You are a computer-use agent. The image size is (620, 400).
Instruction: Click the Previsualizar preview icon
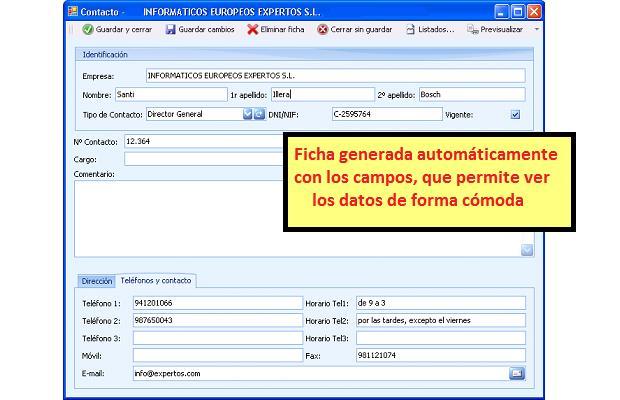click(473, 30)
